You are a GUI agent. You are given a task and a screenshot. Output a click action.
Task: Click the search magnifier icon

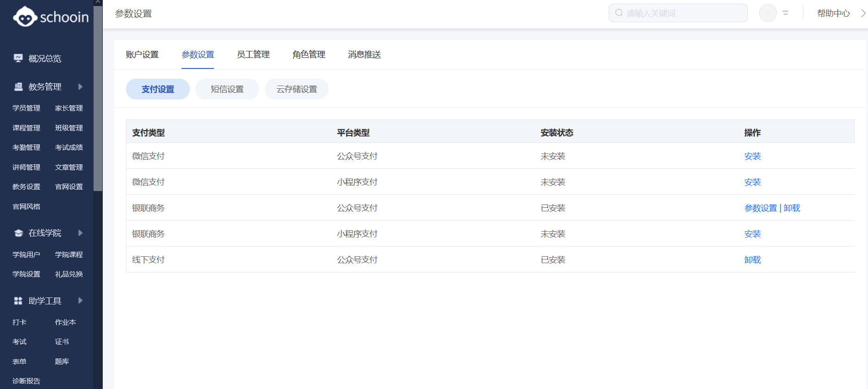click(x=619, y=13)
